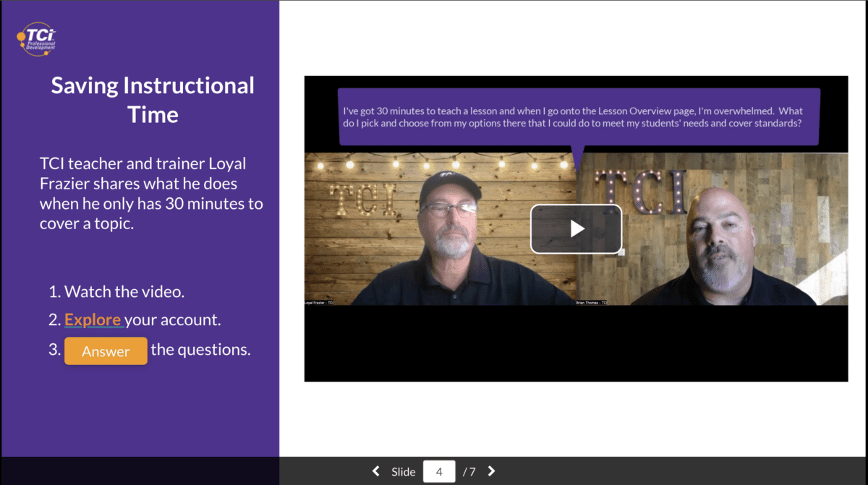The image size is (868, 485).
Task: Click the Slide label in bottom bar
Action: coord(404,472)
